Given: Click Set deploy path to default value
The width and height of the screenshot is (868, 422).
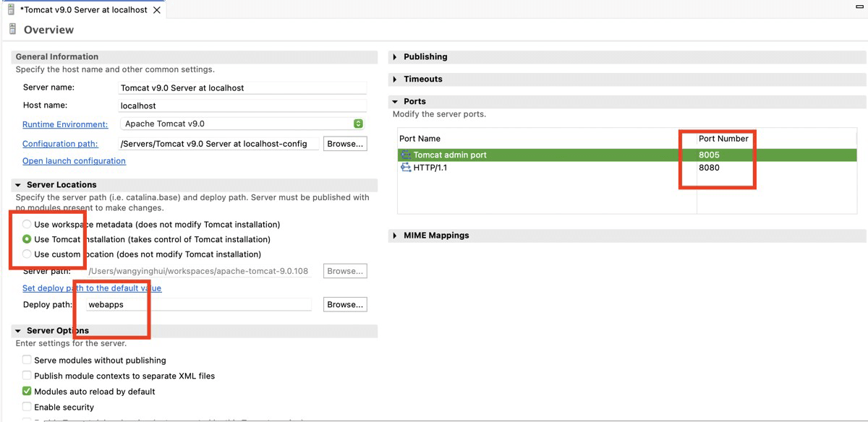Looking at the screenshot, I should [x=92, y=288].
